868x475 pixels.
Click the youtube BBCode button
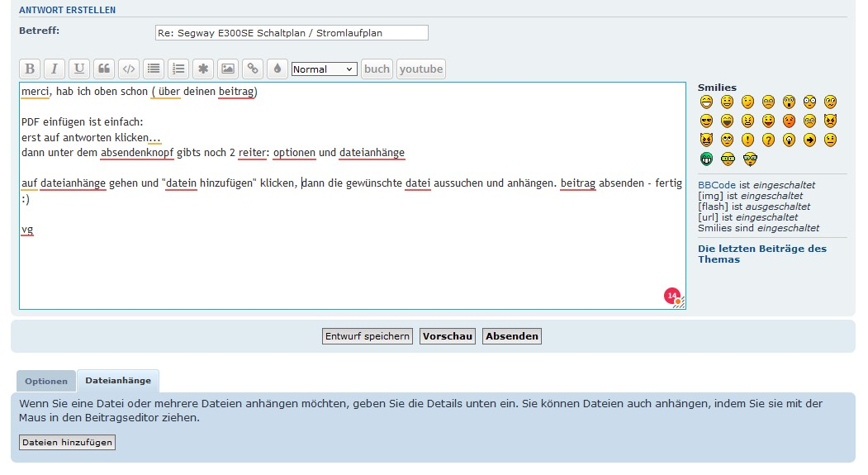point(421,69)
